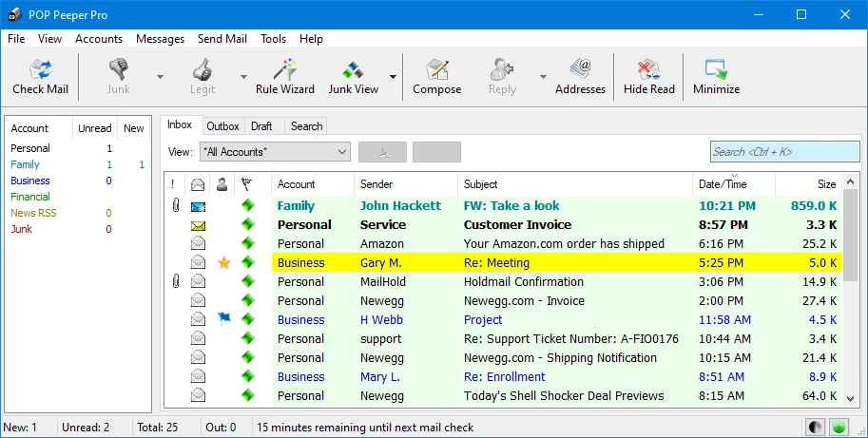This screenshot has width=868, height=438.
Task: Sort by flag column header
Action: pos(246,184)
